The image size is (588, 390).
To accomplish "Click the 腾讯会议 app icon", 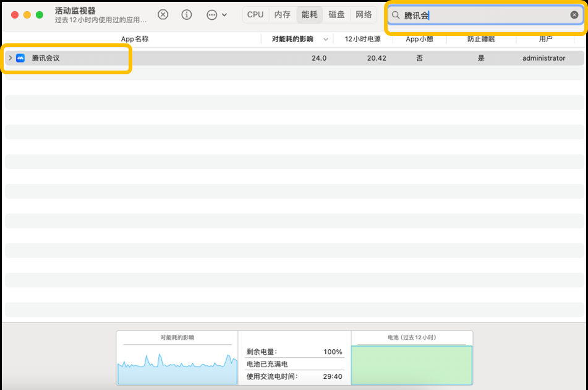I will click(x=20, y=58).
